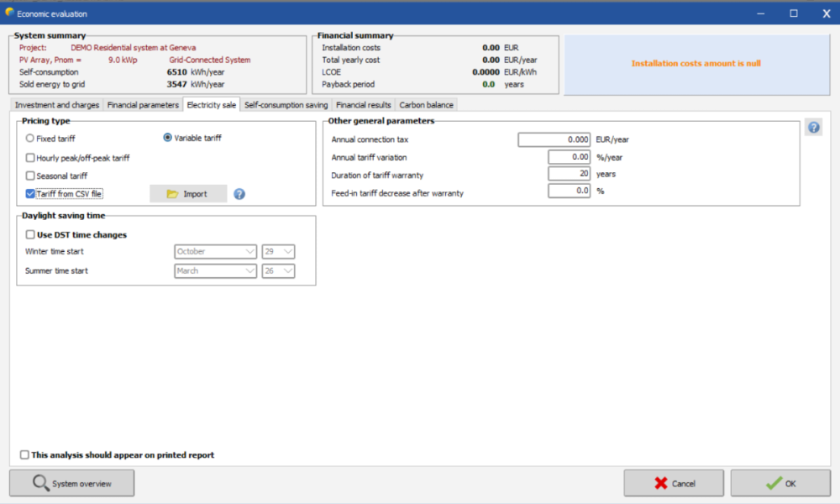Enable Hourly peak/off-peak tariff checkbox
The height and width of the screenshot is (504, 840).
pos(30,157)
